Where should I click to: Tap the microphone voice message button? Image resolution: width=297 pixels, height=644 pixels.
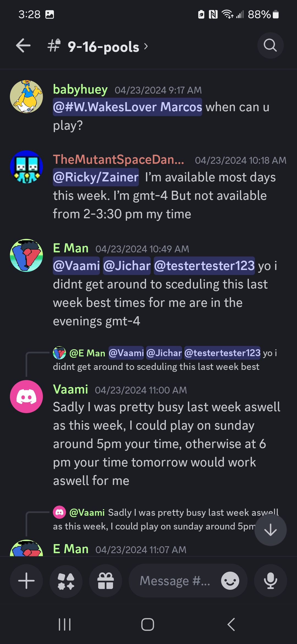270,581
